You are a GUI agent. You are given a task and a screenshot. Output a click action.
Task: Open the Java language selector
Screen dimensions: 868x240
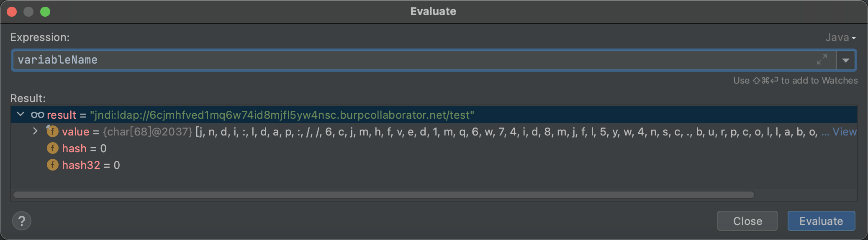(841, 38)
